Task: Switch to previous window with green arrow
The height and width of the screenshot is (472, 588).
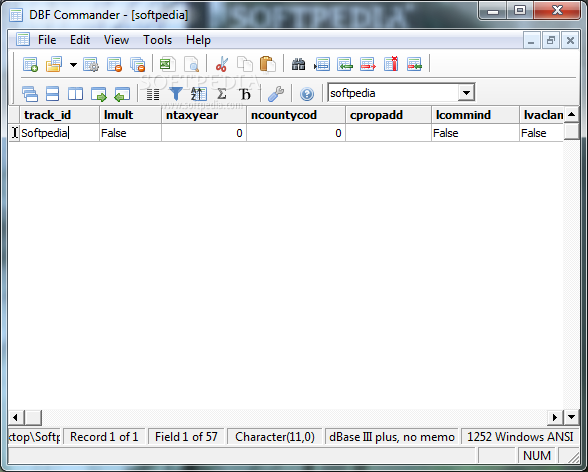Action: coord(122,94)
